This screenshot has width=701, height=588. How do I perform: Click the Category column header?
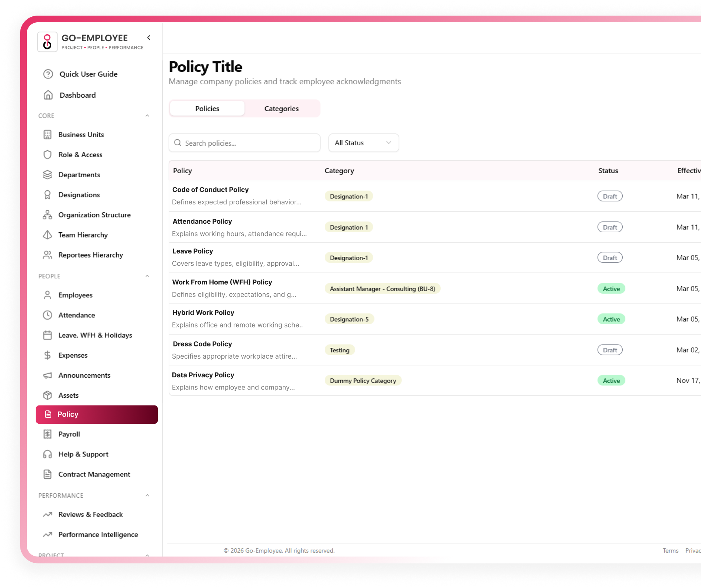pyautogui.click(x=339, y=171)
